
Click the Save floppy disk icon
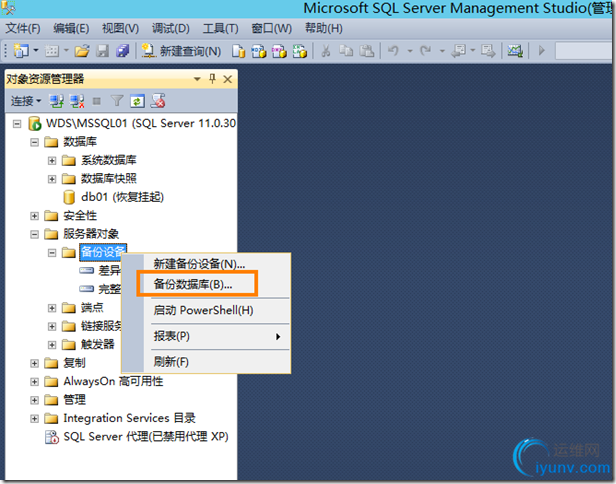pyautogui.click(x=103, y=51)
